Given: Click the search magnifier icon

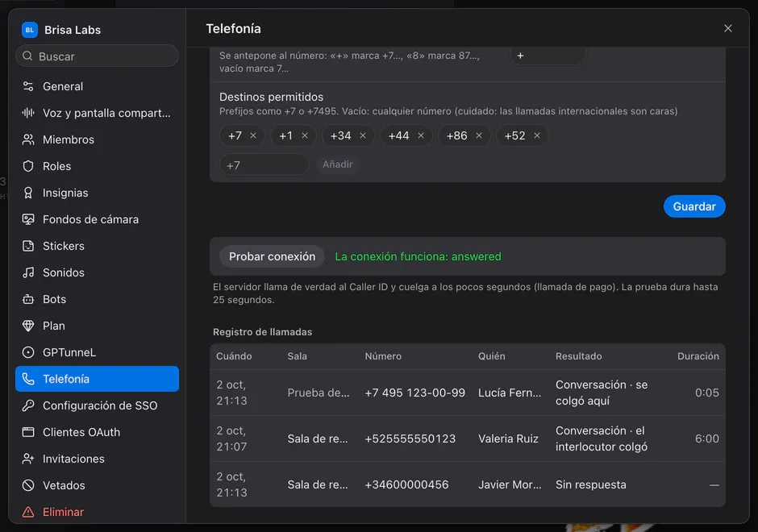Looking at the screenshot, I should tap(27, 56).
